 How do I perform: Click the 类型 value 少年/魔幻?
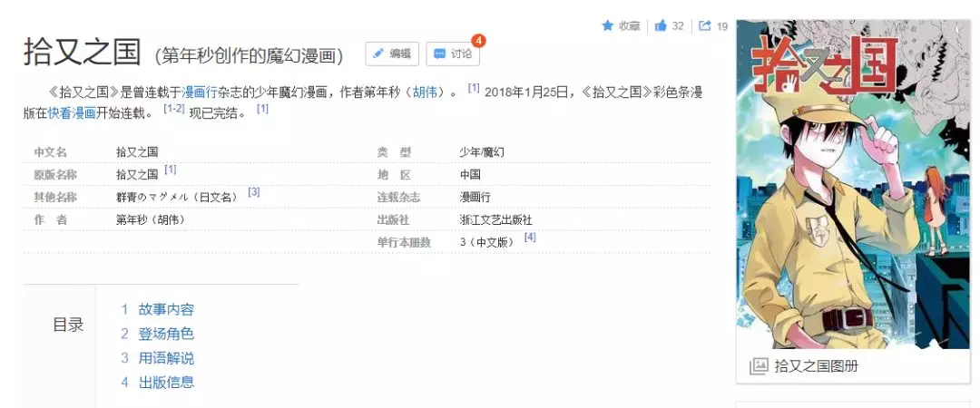tap(482, 151)
